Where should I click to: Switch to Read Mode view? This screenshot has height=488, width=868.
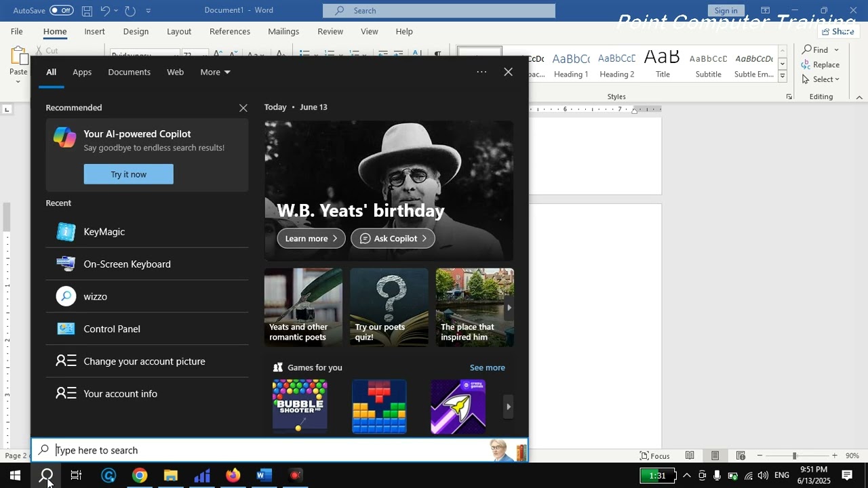click(x=690, y=455)
